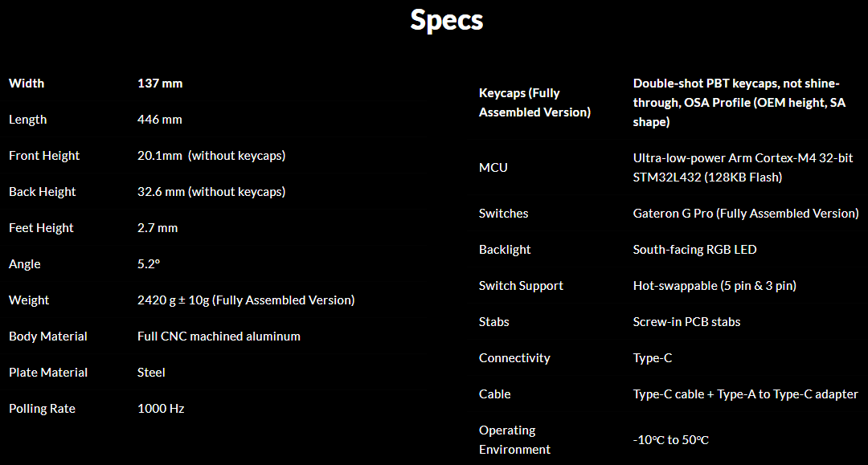Click the Screw-in PCB stabs text
This screenshot has height=465, width=868.
coord(686,322)
